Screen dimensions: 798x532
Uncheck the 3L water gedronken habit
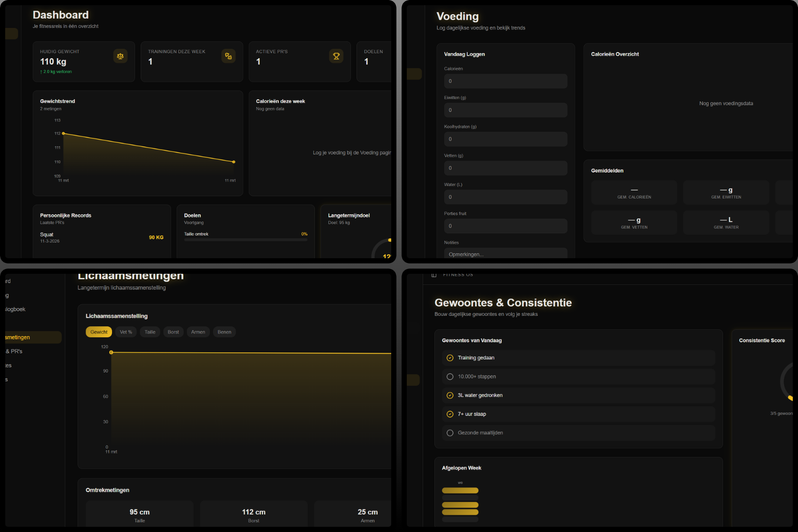click(450, 395)
